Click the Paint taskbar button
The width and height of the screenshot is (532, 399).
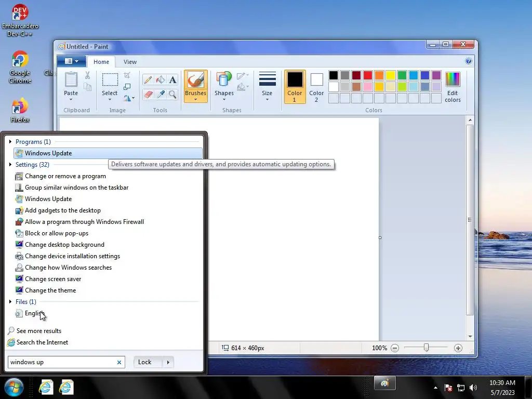pos(385,383)
